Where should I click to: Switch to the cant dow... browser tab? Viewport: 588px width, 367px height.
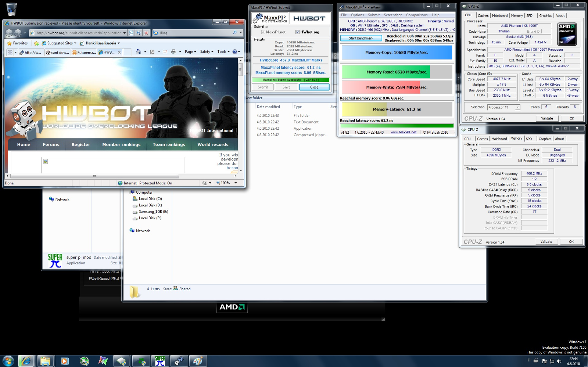(x=57, y=53)
